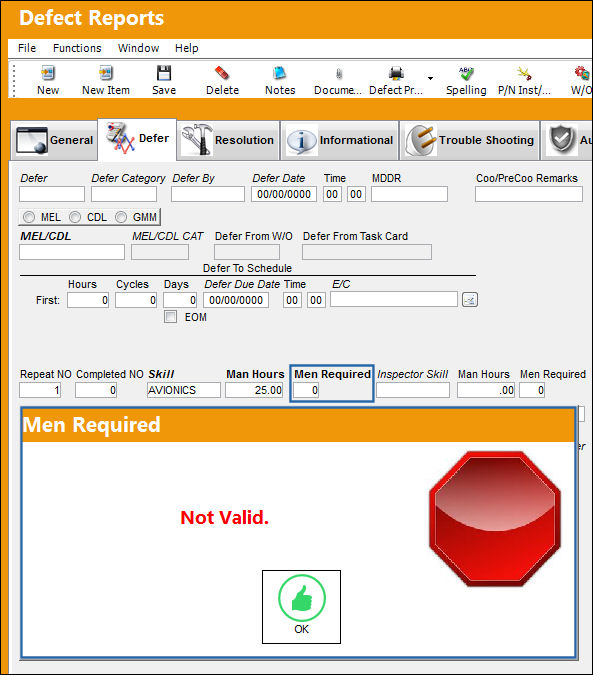Viewport: 593px width, 675px height.
Task: Click the Skill field showing AVIONICS
Action: click(184, 390)
